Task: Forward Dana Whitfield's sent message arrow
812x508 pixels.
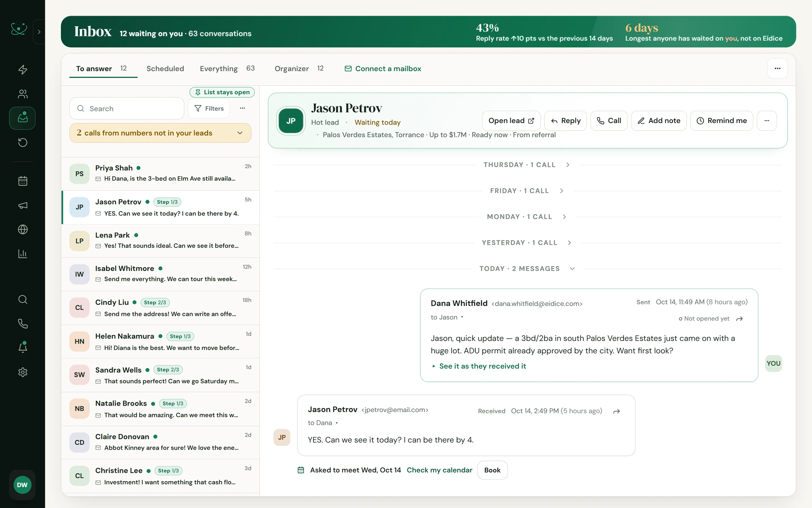Action: 740,319
